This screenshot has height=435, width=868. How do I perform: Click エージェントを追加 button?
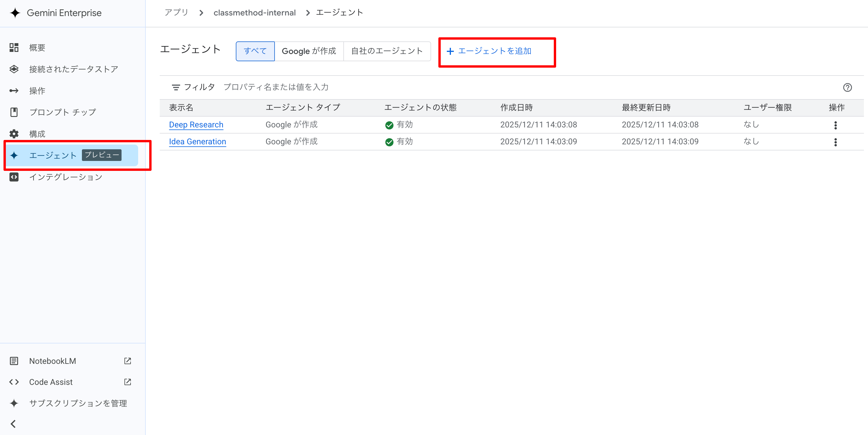tap(489, 51)
